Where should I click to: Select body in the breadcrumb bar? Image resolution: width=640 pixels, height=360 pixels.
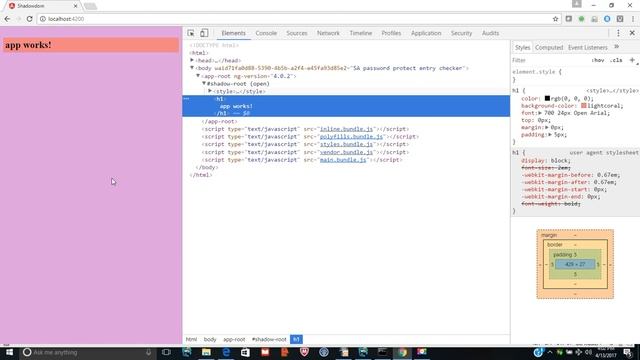(210, 340)
